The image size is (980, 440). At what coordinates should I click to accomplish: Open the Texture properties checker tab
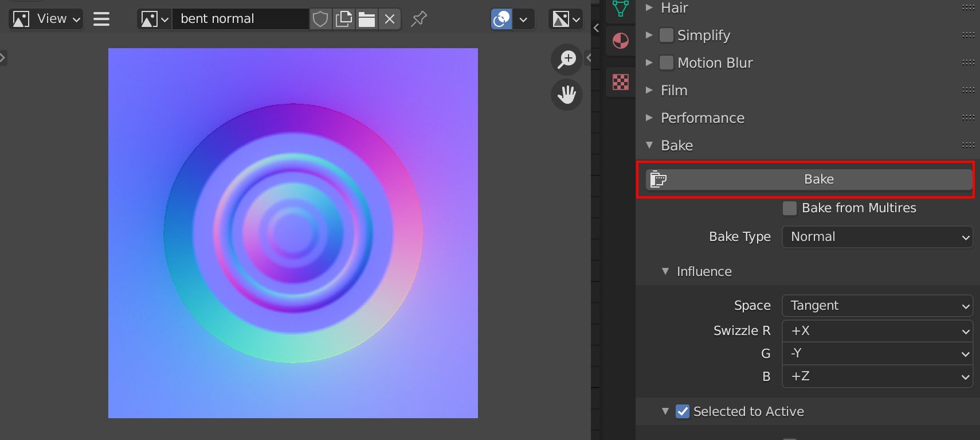[x=621, y=82]
